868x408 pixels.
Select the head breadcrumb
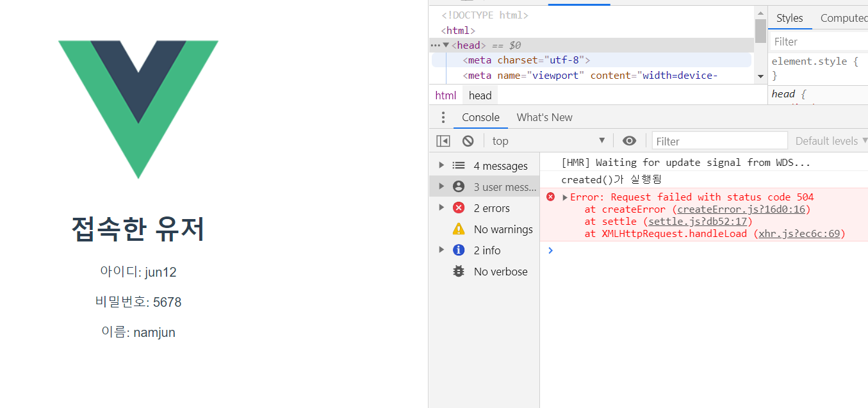pyautogui.click(x=480, y=95)
